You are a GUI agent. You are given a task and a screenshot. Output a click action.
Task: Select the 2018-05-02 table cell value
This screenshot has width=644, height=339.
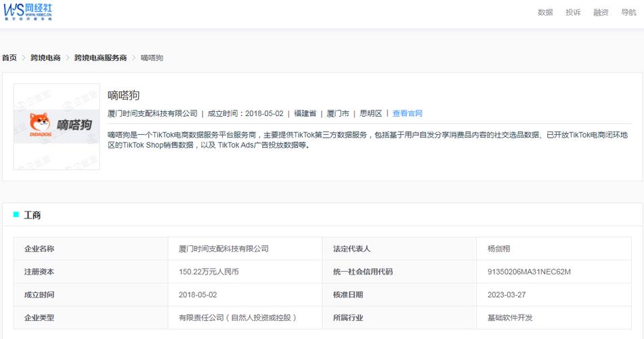tap(198, 294)
